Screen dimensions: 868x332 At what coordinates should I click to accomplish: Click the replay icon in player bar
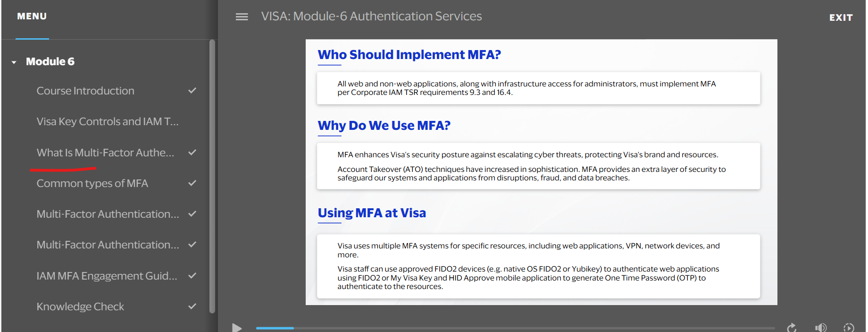point(792,327)
